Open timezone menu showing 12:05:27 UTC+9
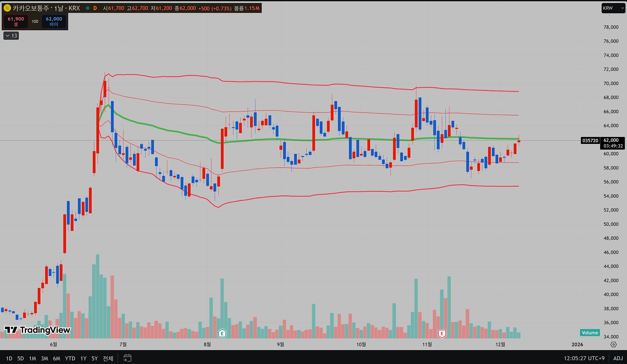Screen dimensions: 627x364 [x=584, y=358]
